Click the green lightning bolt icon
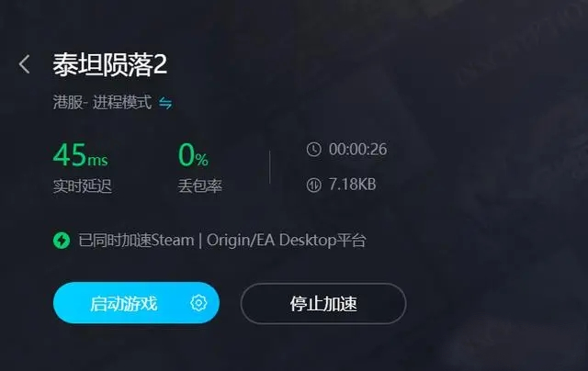The width and height of the screenshot is (588, 371). (62, 241)
